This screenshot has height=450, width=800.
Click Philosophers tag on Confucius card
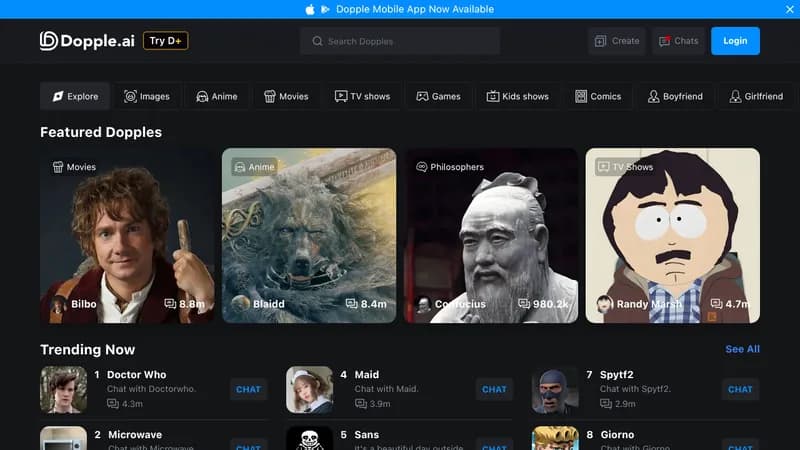click(x=450, y=167)
